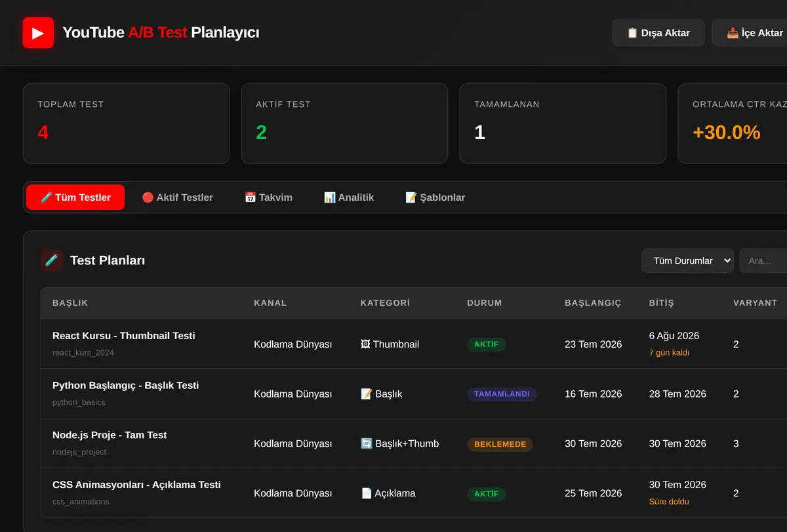
Task: Sort table by the Başlangıç column header
Action: pos(593,303)
